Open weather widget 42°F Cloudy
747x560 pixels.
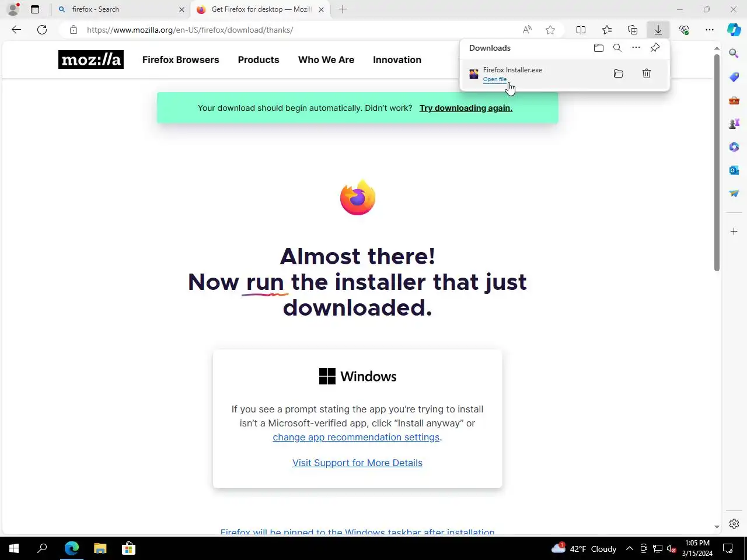click(584, 548)
